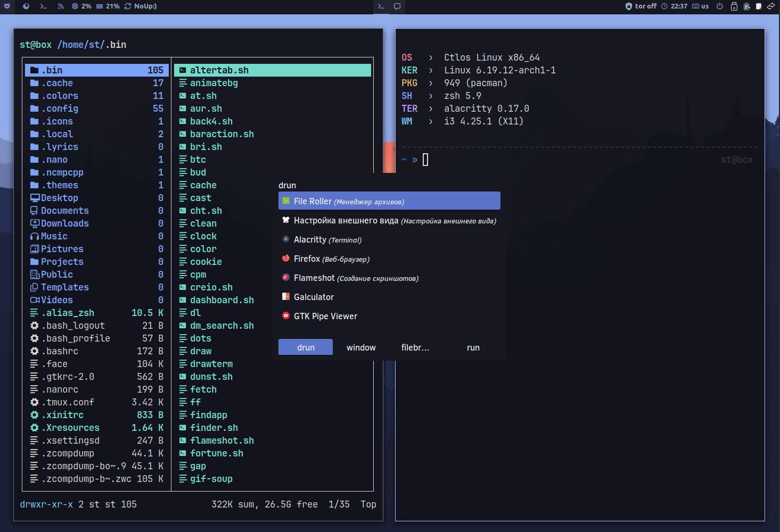Click the Firefox globe icon in top bar

coord(26,6)
